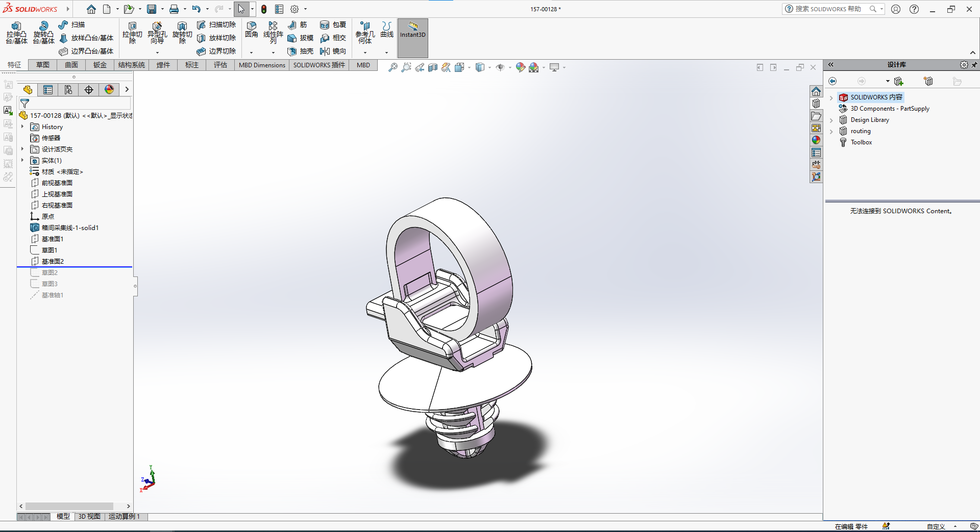Switch to the SOLIDWORKS 插件 tab
The image size is (980, 532).
[319, 65]
